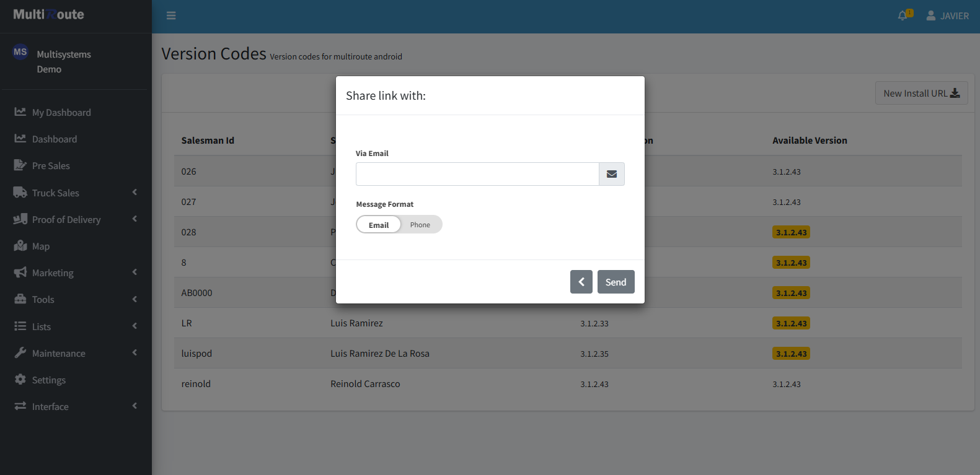
Task: Click the Via Email input field
Action: point(477,174)
